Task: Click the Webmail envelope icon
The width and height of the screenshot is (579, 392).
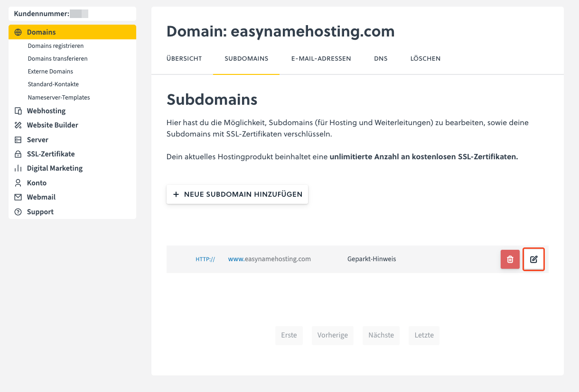Action: point(18,197)
